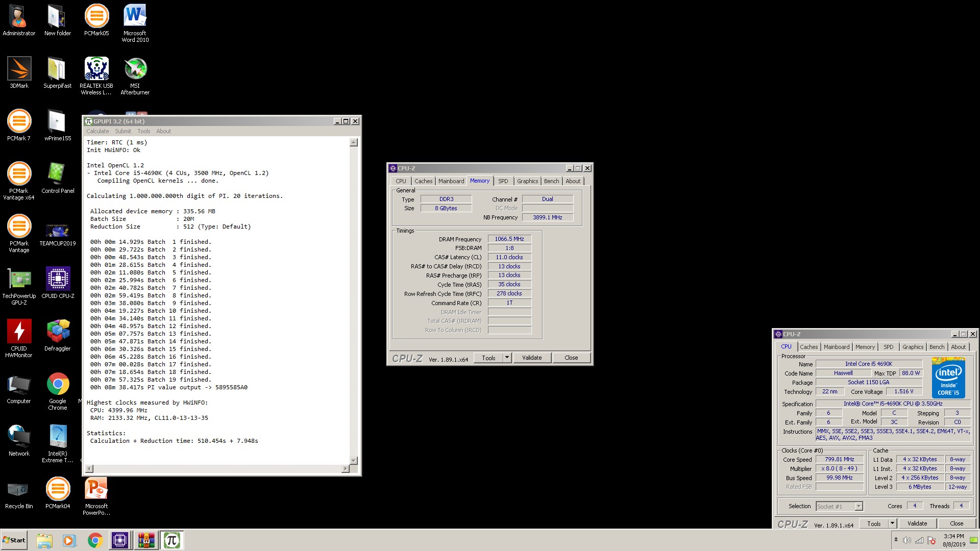Open Graphics tab in lower-right CPU-Z window
Image resolution: width=980 pixels, height=551 pixels.
pyautogui.click(x=913, y=347)
